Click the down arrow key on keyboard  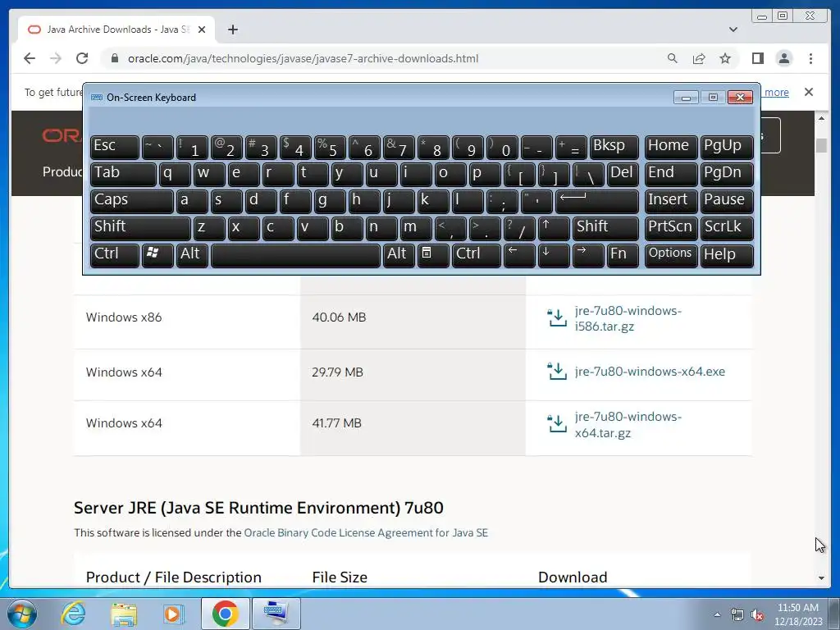coord(554,255)
